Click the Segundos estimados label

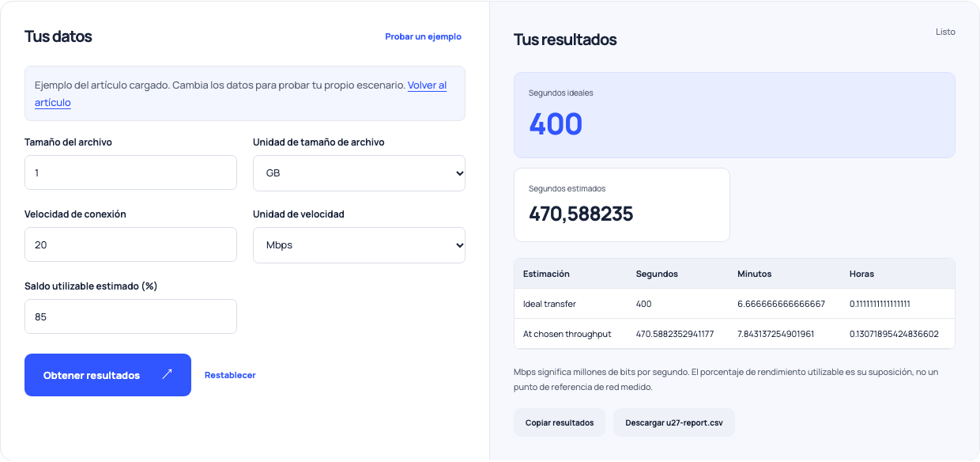click(567, 188)
